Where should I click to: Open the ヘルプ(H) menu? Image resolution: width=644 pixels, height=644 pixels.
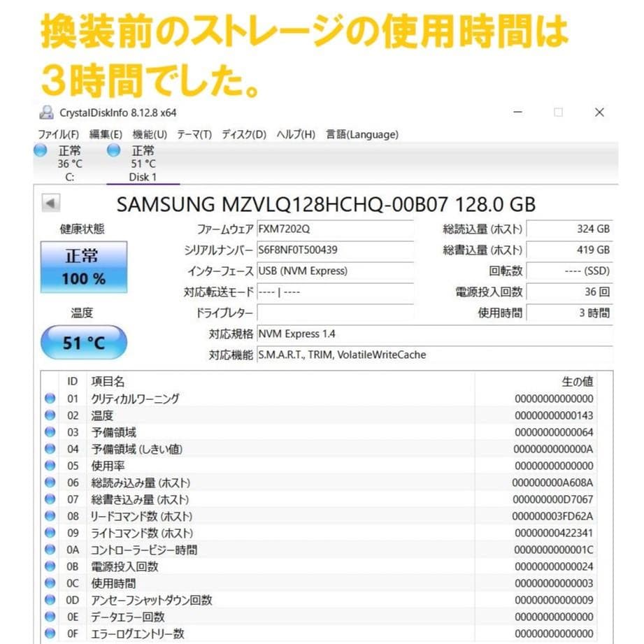(x=296, y=134)
